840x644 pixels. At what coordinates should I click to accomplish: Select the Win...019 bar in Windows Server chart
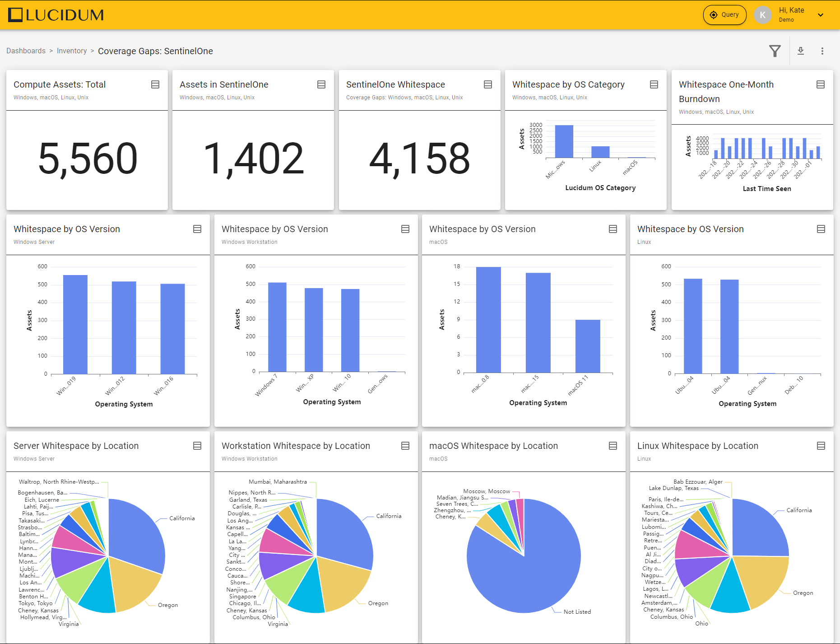(x=75, y=324)
